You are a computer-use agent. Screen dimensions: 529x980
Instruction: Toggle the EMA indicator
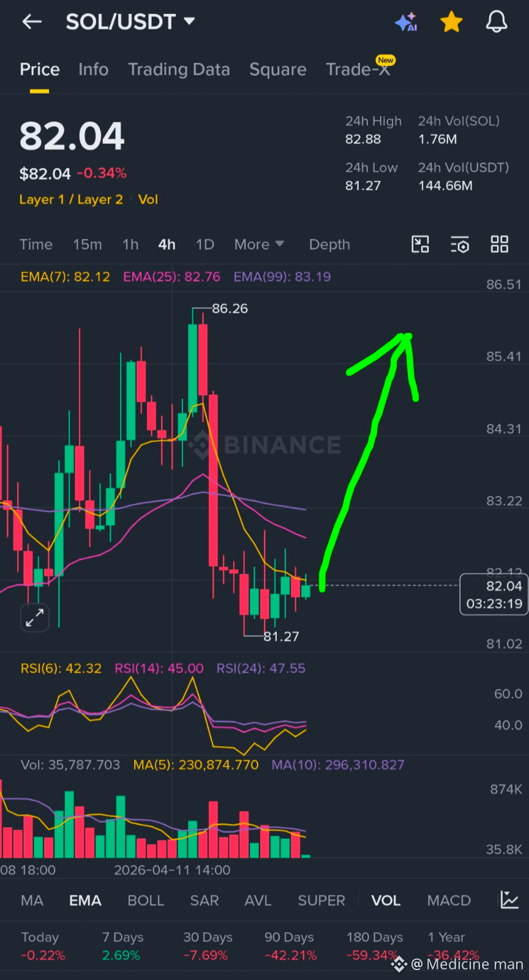tap(85, 900)
